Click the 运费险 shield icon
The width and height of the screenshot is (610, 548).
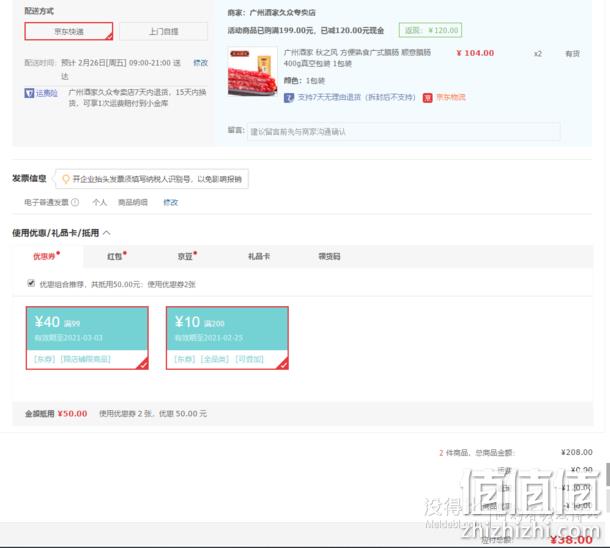point(29,93)
